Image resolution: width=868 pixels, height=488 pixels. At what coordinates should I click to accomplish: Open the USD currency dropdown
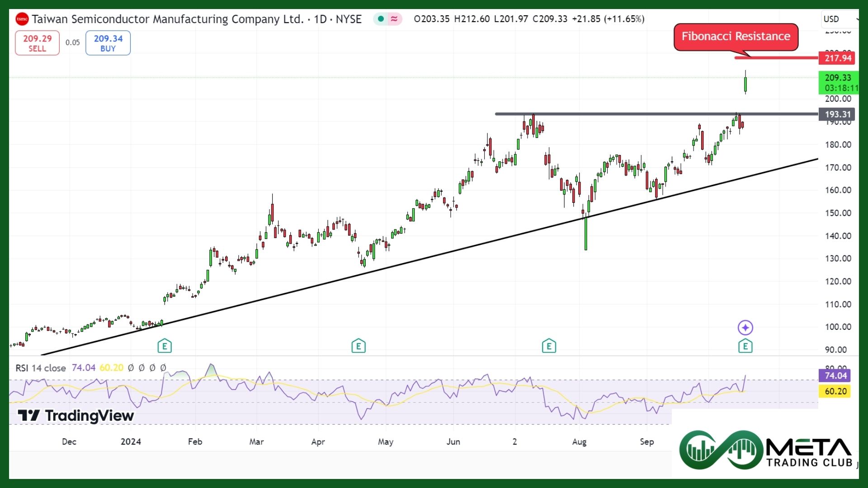coord(840,19)
